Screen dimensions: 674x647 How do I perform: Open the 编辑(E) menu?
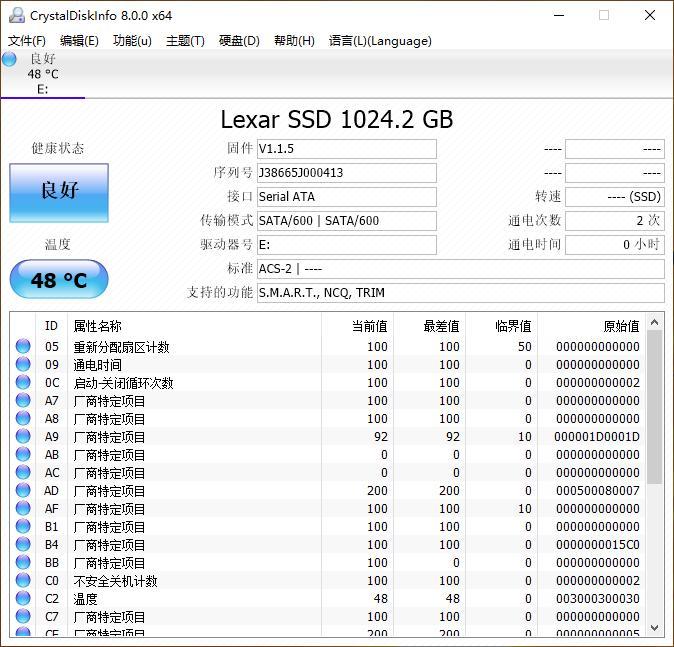[79, 41]
